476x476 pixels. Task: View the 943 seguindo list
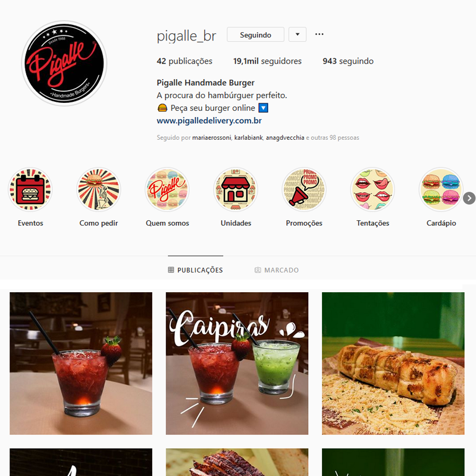[348, 61]
